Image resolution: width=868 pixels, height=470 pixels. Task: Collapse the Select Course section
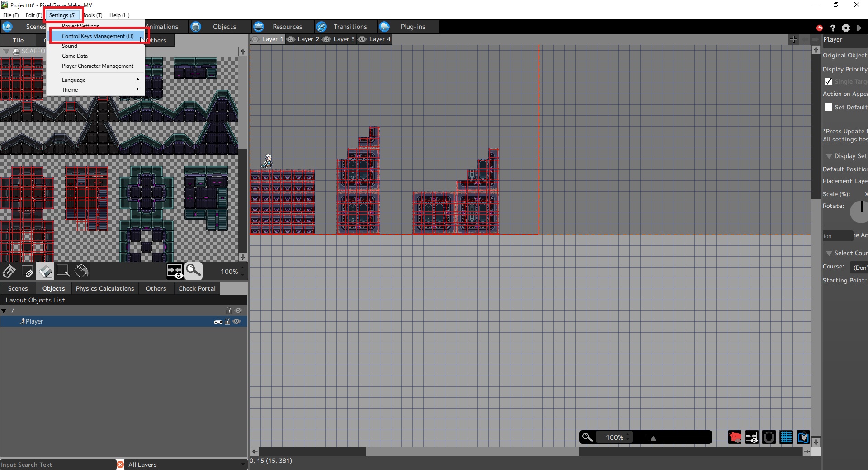[x=829, y=254]
